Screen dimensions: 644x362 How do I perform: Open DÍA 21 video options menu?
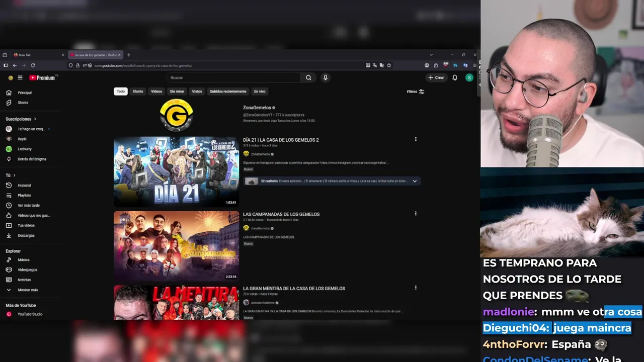click(x=416, y=139)
